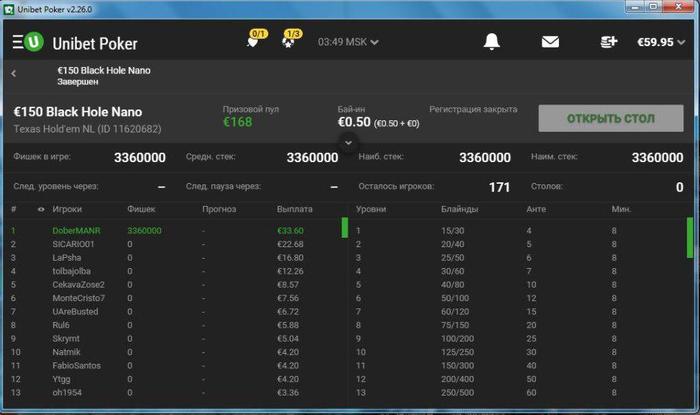This screenshot has height=415, width=700.
Task: Open the missions icon showing 0/1
Action: point(256,39)
